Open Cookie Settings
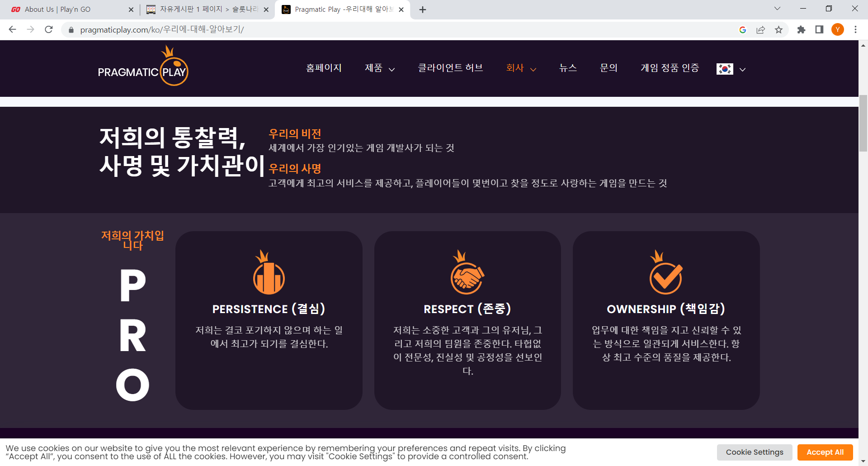Screen dimensions: 868x466 pyautogui.click(x=755, y=452)
